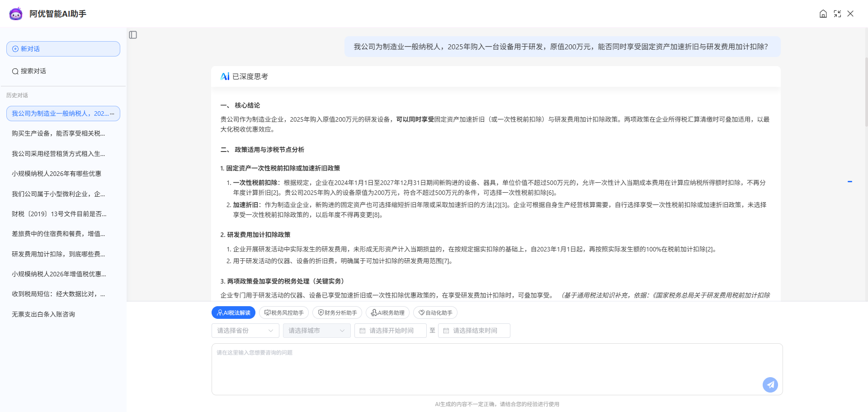Click the Ai logo next to 已深度思考
868x412 pixels.
pyautogui.click(x=225, y=76)
